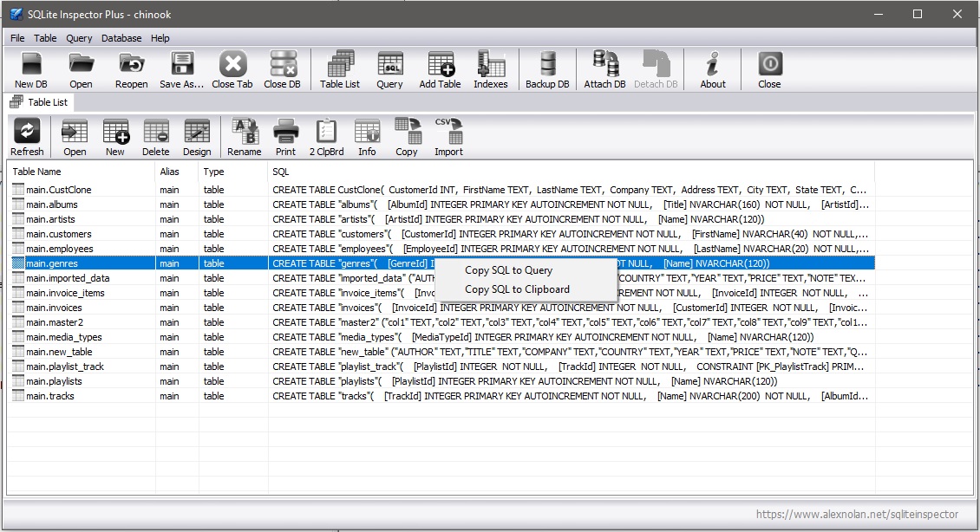Select the main.tracks table row
Screen dimensions: 980x532
(50, 396)
